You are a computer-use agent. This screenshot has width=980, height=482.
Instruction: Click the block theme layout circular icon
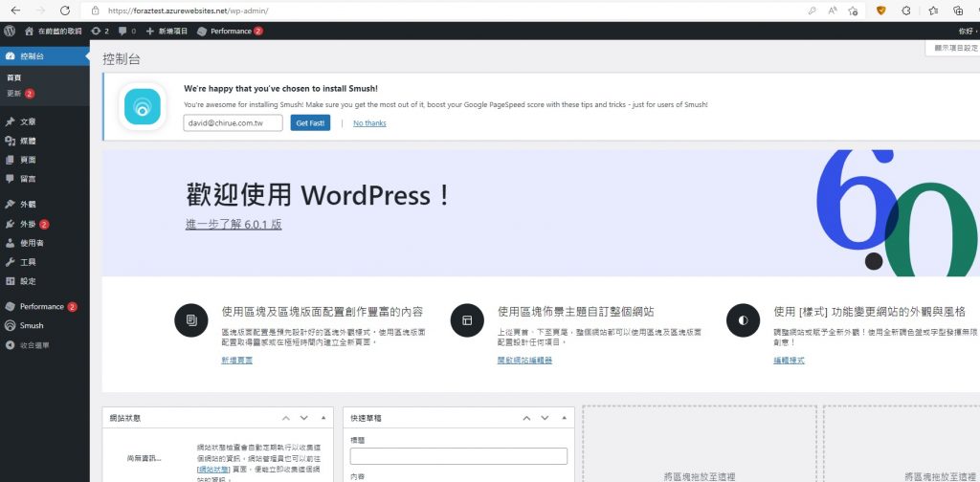[467, 320]
